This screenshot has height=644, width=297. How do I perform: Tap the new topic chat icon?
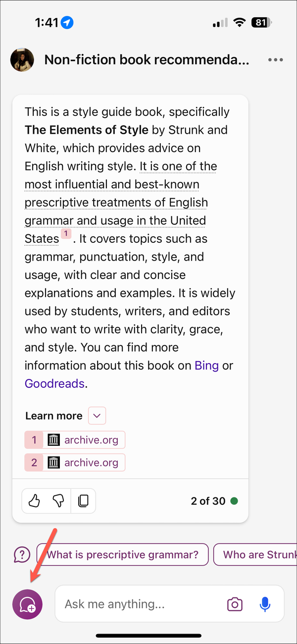pos(27,604)
